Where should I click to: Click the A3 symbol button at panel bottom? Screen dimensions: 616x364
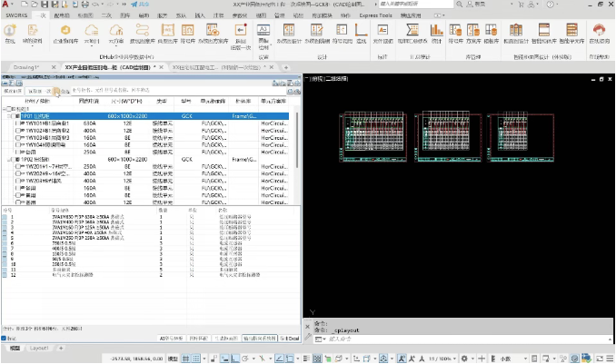pos(172,338)
